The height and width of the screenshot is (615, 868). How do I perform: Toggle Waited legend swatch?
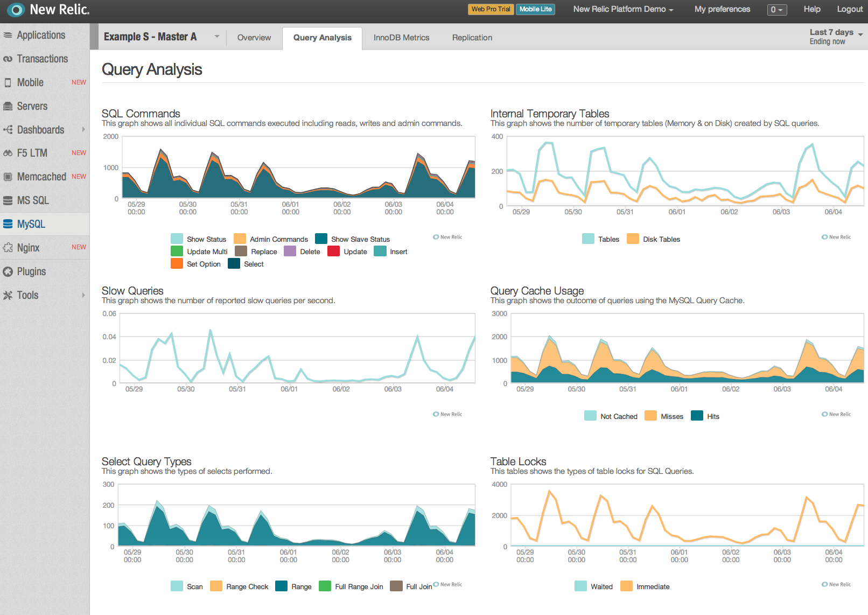coord(580,586)
